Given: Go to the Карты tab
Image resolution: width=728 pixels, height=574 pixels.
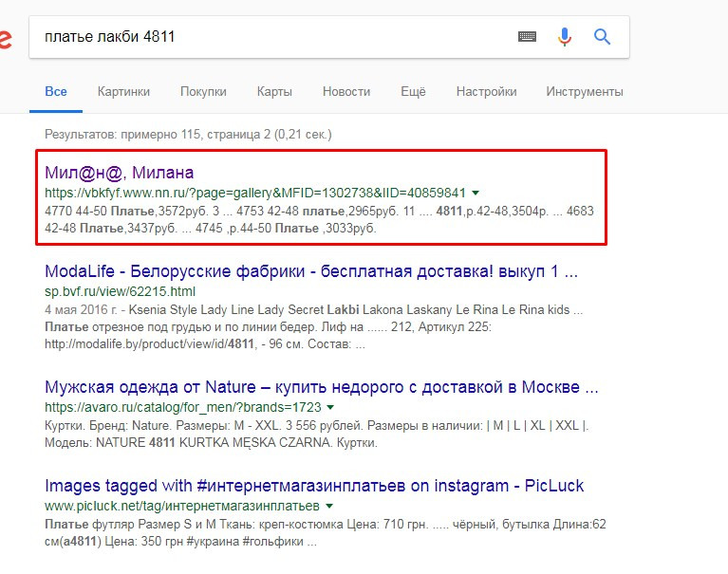Looking at the screenshot, I should point(274,91).
